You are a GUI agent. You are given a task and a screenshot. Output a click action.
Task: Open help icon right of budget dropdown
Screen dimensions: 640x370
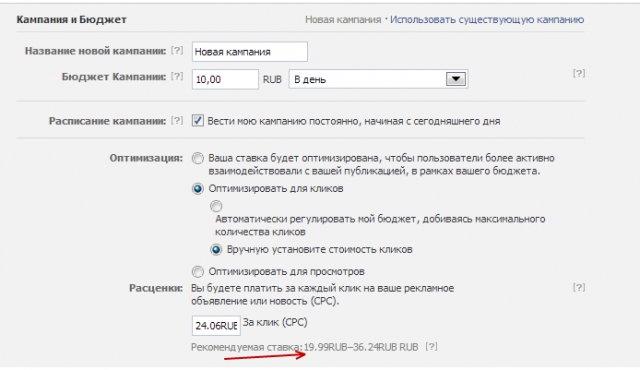coord(578,73)
